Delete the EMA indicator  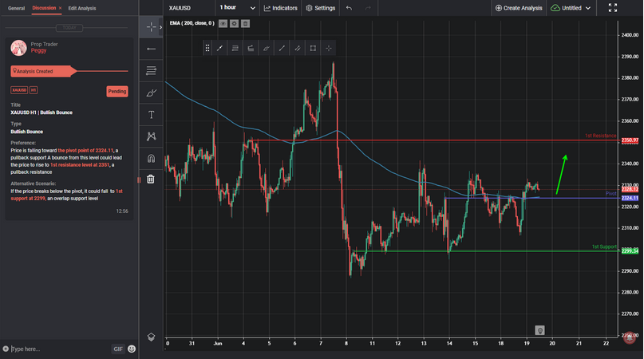click(x=245, y=23)
